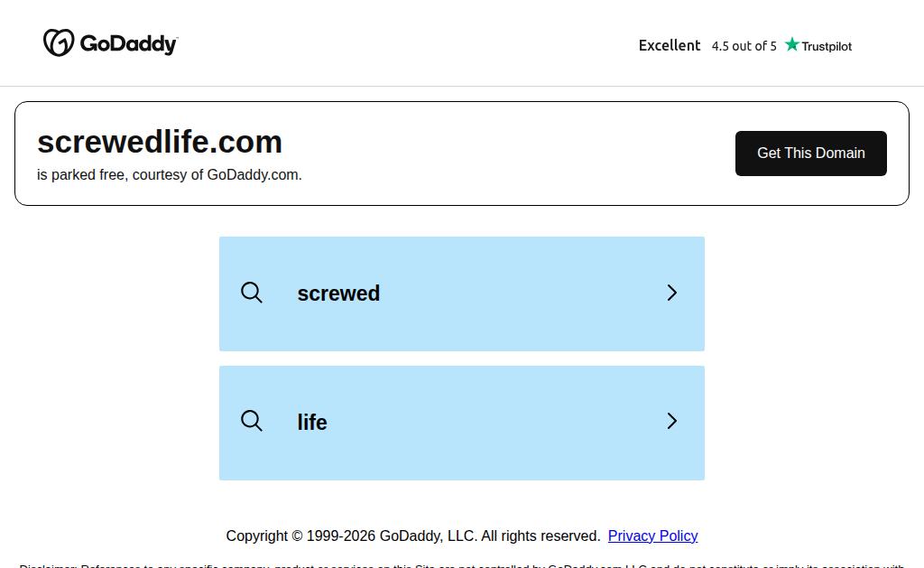This screenshot has width=924, height=568.
Task: Click the parked free courtesy GoDaddy.com text
Action: (x=169, y=174)
